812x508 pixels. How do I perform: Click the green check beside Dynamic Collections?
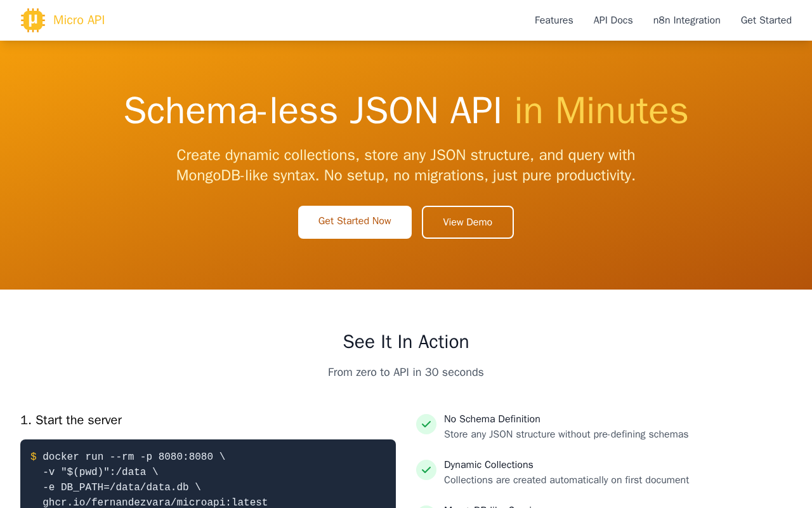click(426, 470)
